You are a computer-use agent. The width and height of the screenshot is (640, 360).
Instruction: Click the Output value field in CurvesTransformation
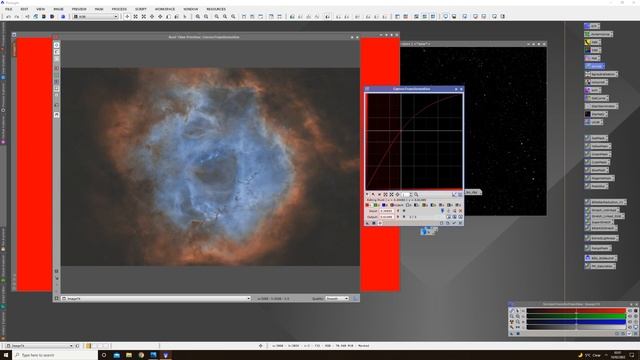click(387, 217)
